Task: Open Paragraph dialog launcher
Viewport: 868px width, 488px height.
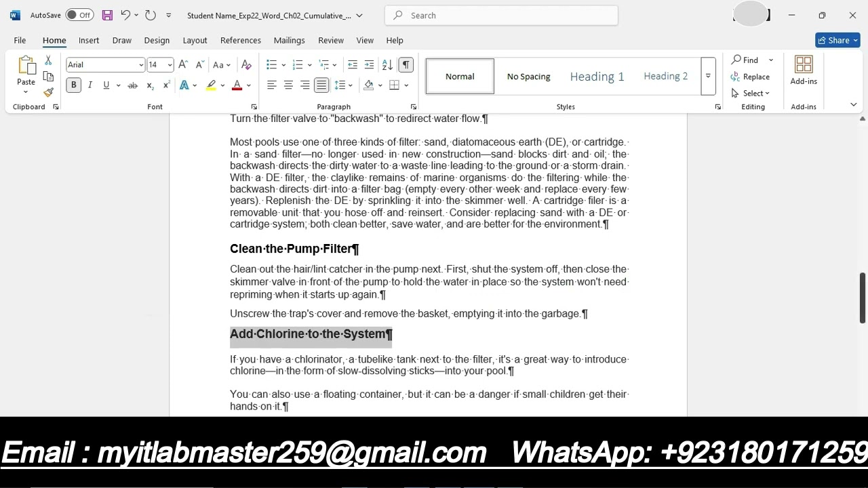Action: [x=413, y=107]
